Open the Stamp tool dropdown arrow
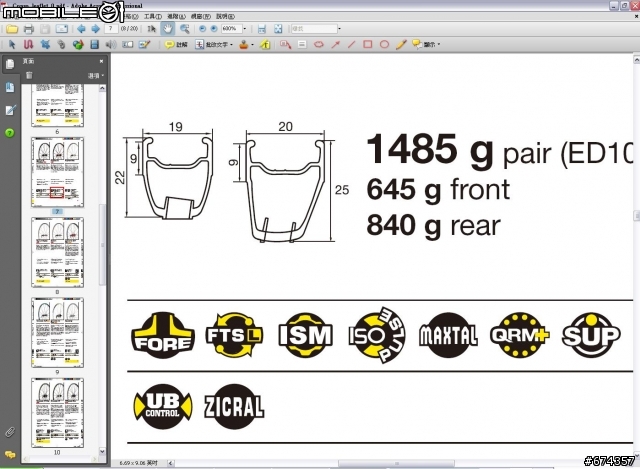This screenshot has width=640, height=469. click(x=252, y=44)
